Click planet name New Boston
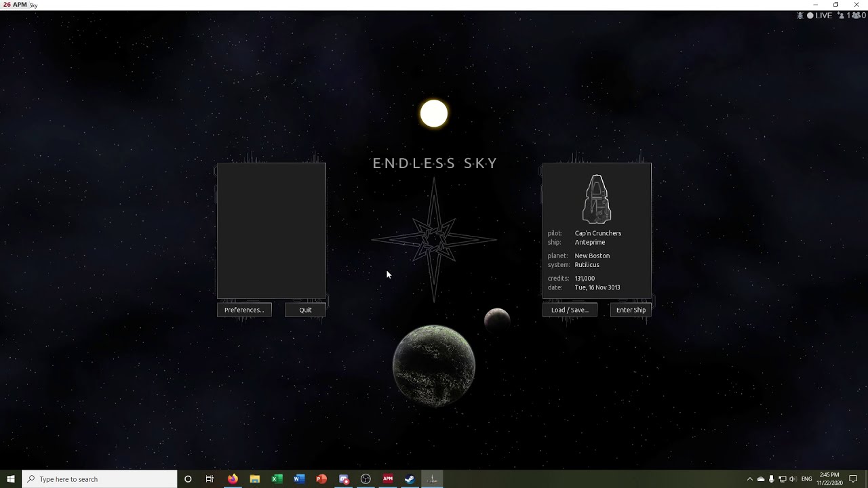Viewport: 868px width, 488px height. (x=592, y=256)
